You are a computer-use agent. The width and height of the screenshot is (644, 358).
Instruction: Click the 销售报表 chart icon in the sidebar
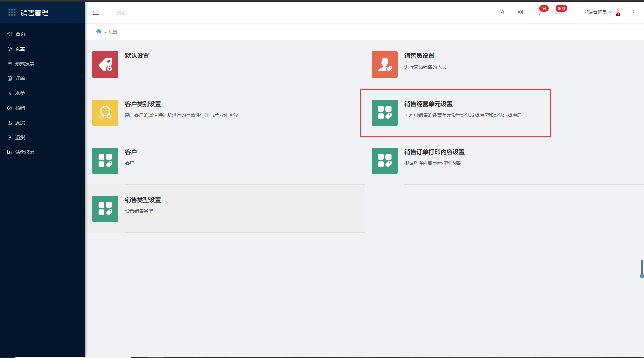click(x=10, y=152)
